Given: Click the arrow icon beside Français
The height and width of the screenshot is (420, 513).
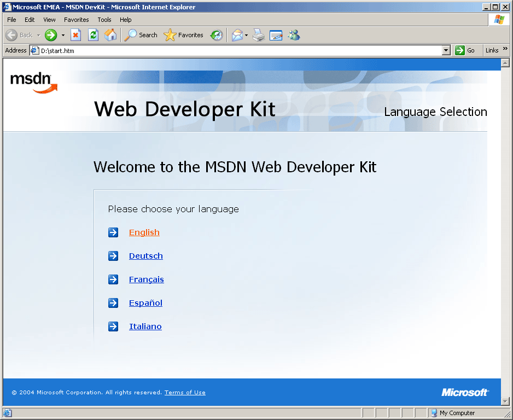Looking at the screenshot, I should click(113, 279).
